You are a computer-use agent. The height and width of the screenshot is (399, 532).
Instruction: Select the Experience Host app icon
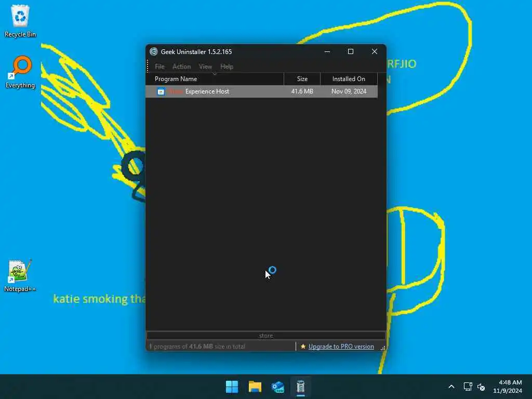[161, 91]
